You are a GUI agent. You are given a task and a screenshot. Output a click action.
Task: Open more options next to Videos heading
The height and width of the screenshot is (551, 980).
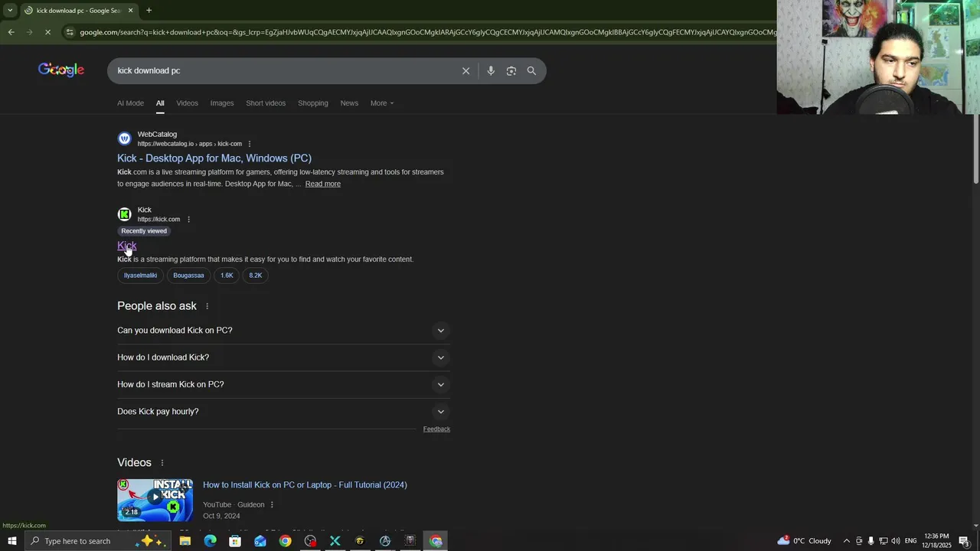[x=162, y=463]
